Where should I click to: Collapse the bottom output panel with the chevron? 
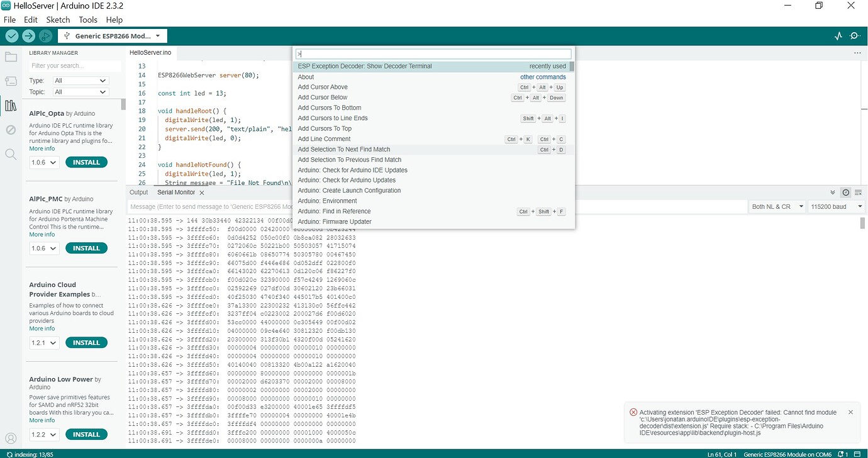click(832, 193)
